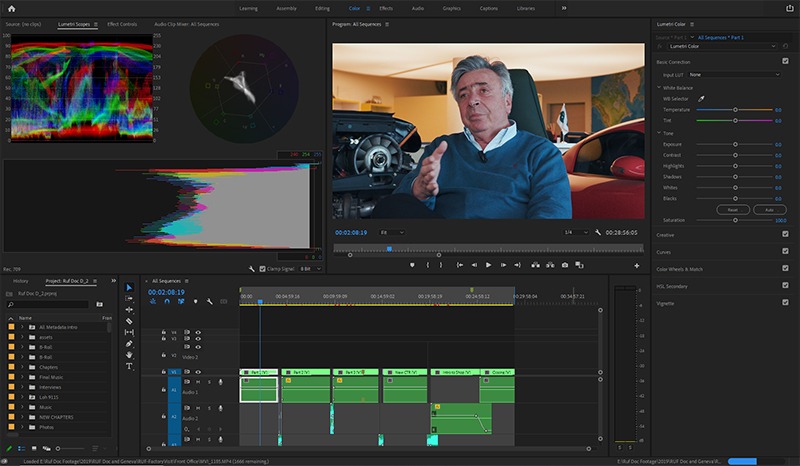The image size is (800, 466).
Task: Toggle Vignette checkbox
Action: (x=785, y=302)
